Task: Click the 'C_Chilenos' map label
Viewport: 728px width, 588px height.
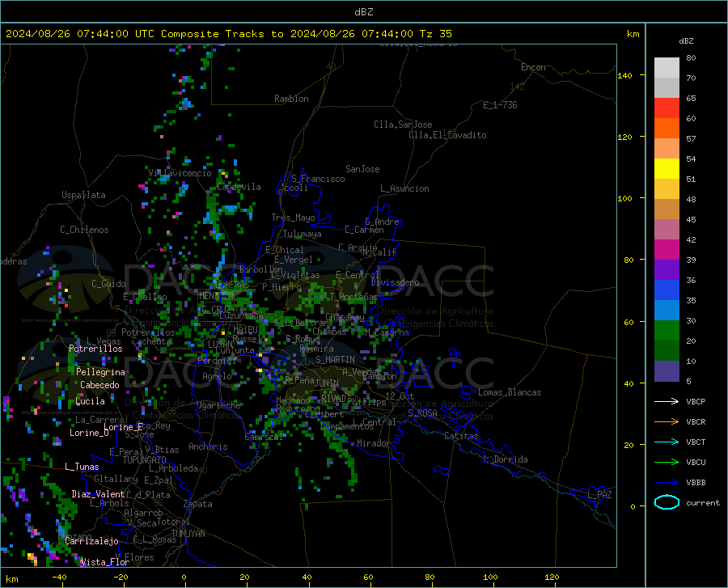Action: tap(84, 230)
